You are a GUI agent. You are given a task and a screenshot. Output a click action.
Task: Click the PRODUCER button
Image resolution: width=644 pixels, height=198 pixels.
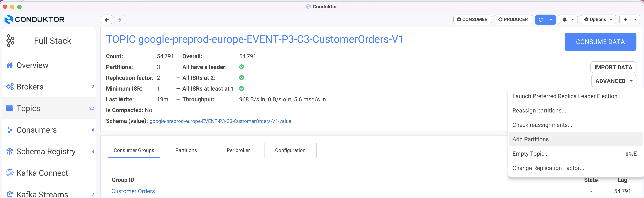coord(513,20)
